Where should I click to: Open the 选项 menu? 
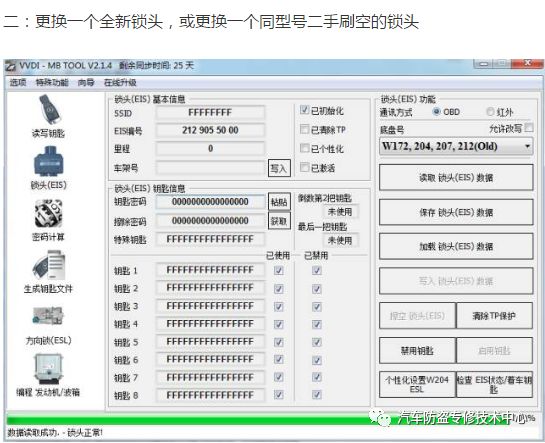18,82
